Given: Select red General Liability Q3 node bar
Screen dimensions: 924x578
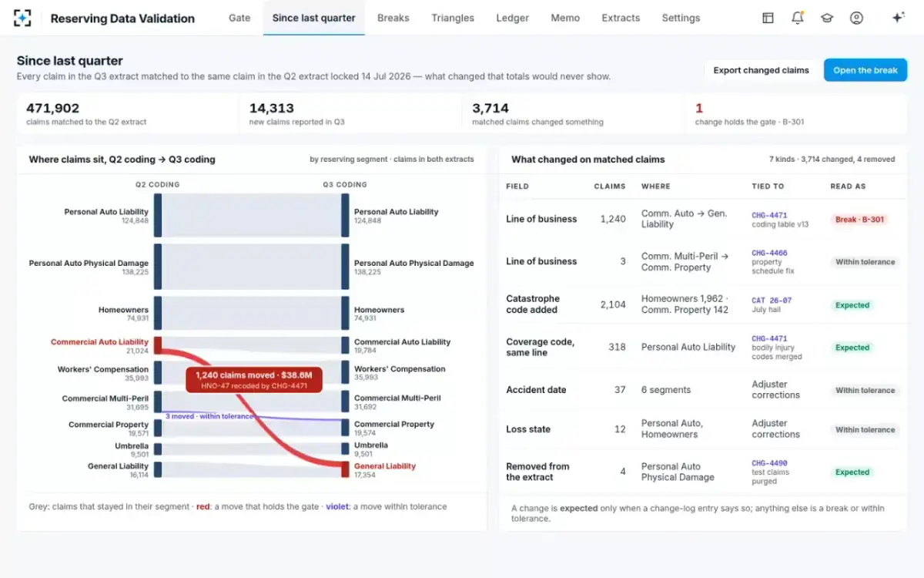Looking at the screenshot, I should [346, 470].
